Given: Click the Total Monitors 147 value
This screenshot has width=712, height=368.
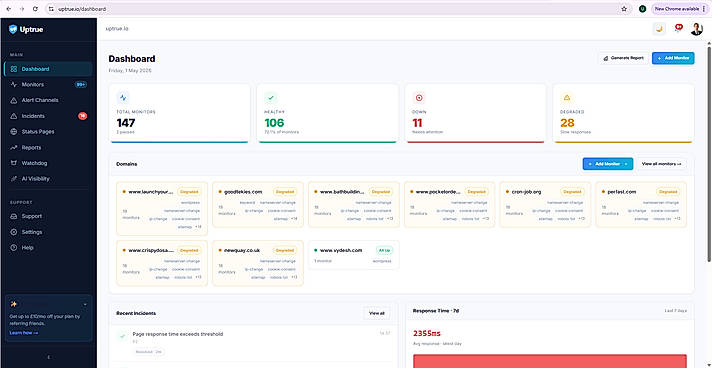Looking at the screenshot, I should point(126,123).
